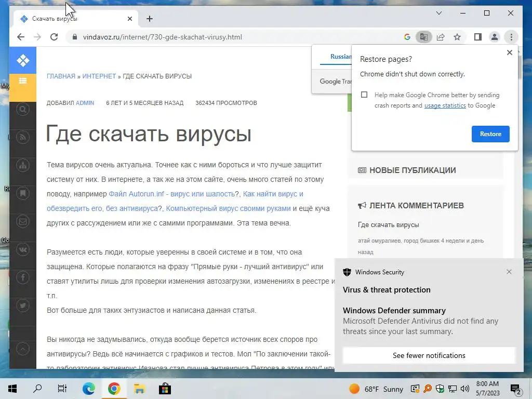Open the VK social sidebar icon
Viewport: 532px width, 399px height.
pyautogui.click(x=23, y=250)
